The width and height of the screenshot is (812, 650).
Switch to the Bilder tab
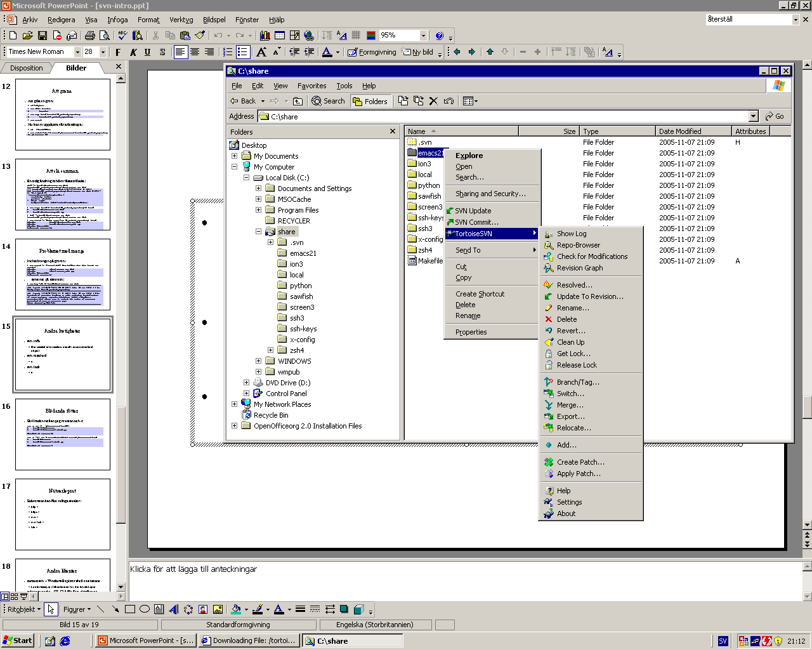76,68
